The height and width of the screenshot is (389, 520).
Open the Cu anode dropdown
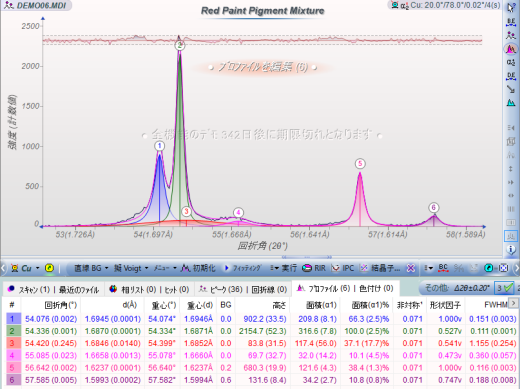coord(25,268)
